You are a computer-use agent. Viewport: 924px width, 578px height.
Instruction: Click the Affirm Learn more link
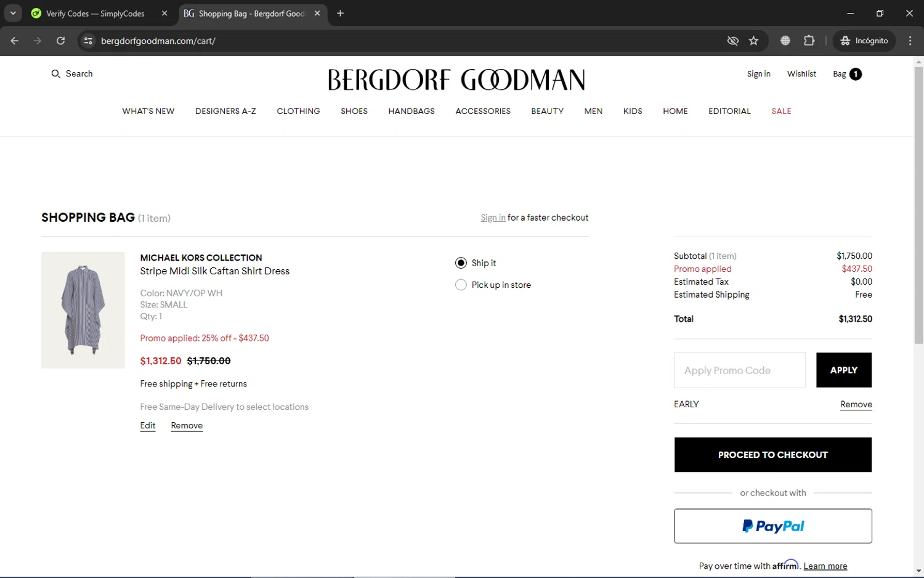[825, 566]
